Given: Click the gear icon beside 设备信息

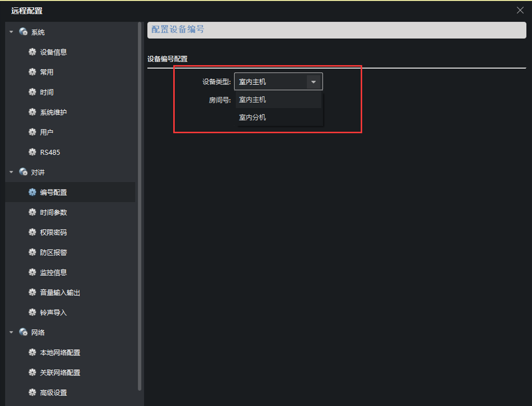Looking at the screenshot, I should pyautogui.click(x=32, y=52).
